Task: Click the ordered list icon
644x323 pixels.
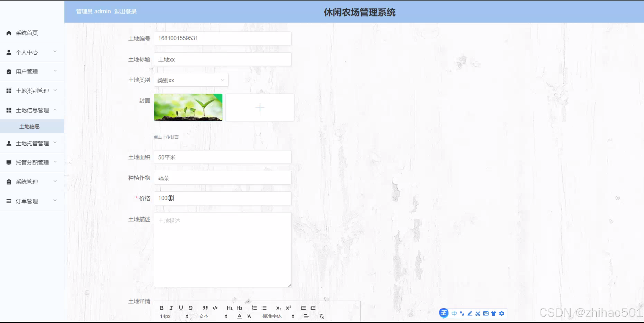Action: click(x=254, y=308)
